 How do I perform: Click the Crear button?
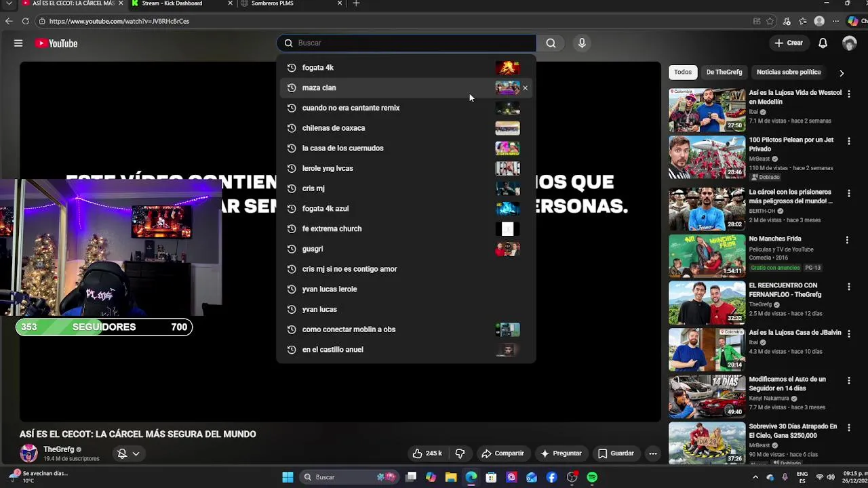coord(789,43)
